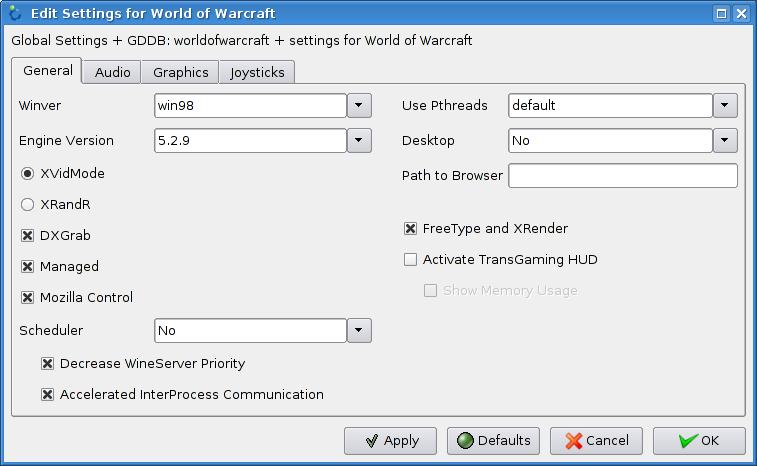This screenshot has height=466, width=757.
Task: Open the Graphics tab
Action: click(x=181, y=72)
